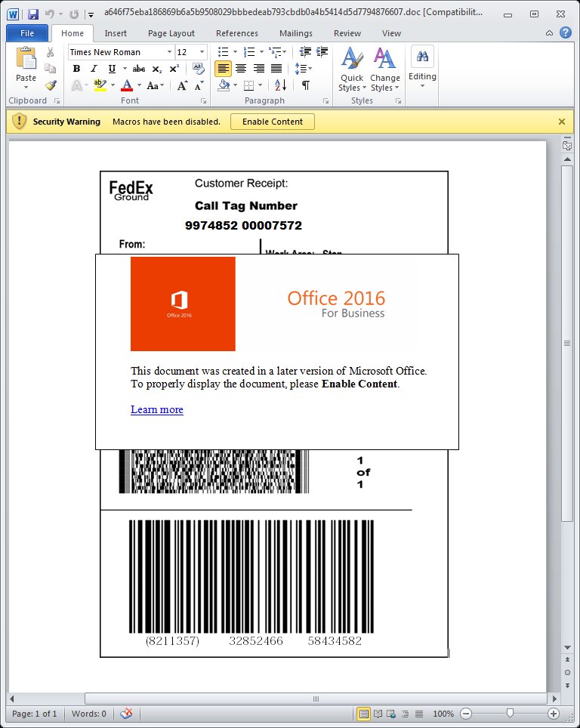Click the Copy icon

pyautogui.click(x=50, y=69)
